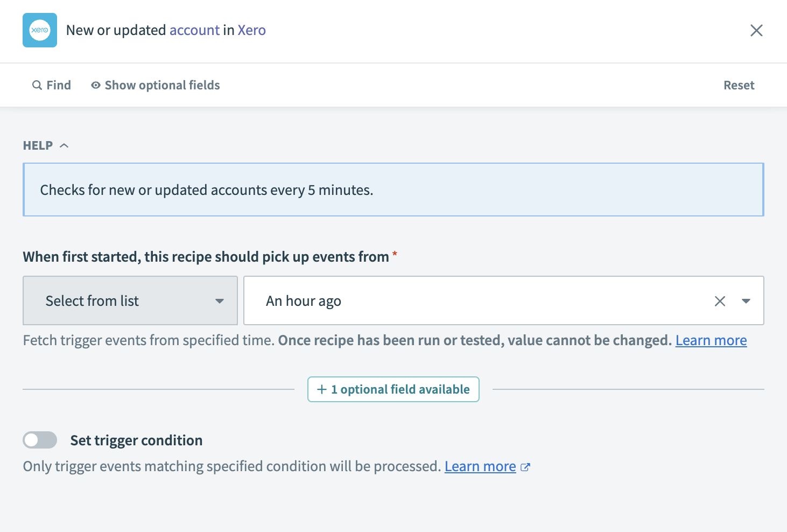The height and width of the screenshot is (532, 787).
Task: Clear 'An hour ago' with X icon
Action: point(720,301)
